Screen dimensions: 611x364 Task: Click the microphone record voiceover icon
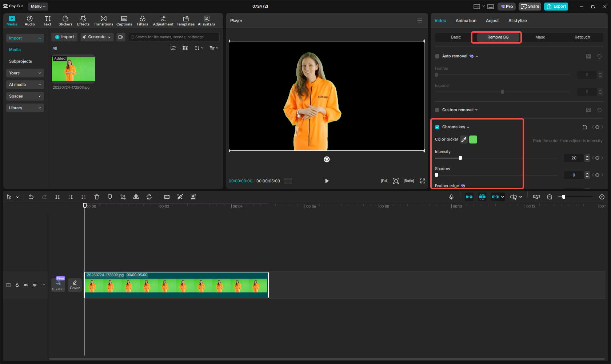pos(451,197)
